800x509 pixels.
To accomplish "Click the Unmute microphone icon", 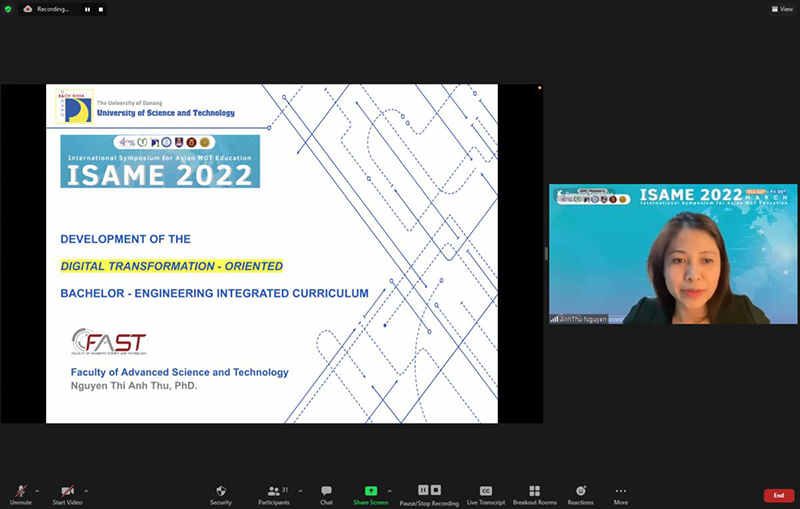I will [x=21, y=491].
